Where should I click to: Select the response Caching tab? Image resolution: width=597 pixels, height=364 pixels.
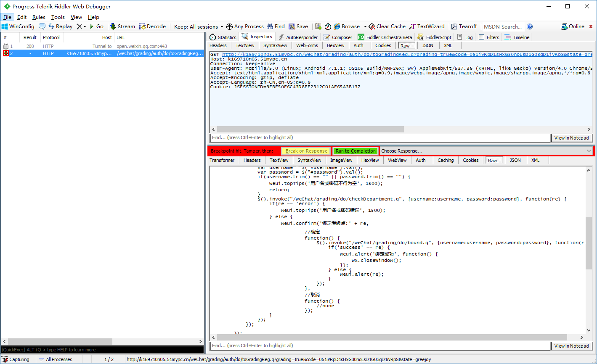click(x=446, y=160)
